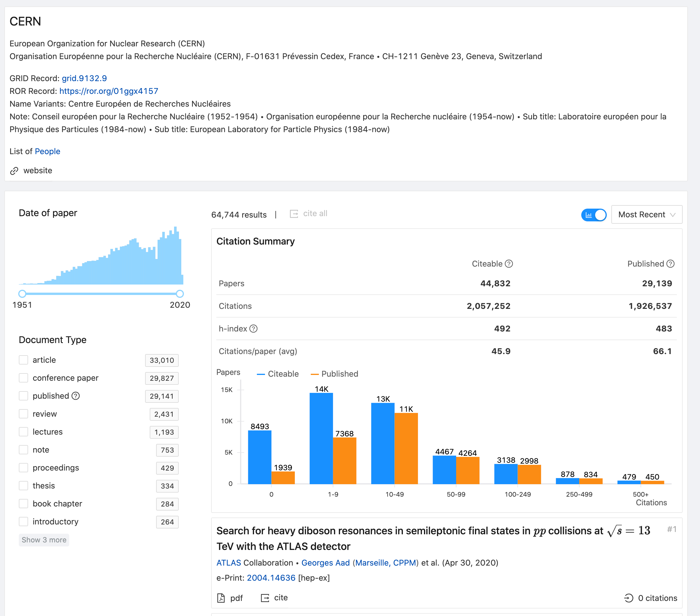The height and width of the screenshot is (616, 700).
Task: Check the review checkbox
Action: click(x=23, y=414)
